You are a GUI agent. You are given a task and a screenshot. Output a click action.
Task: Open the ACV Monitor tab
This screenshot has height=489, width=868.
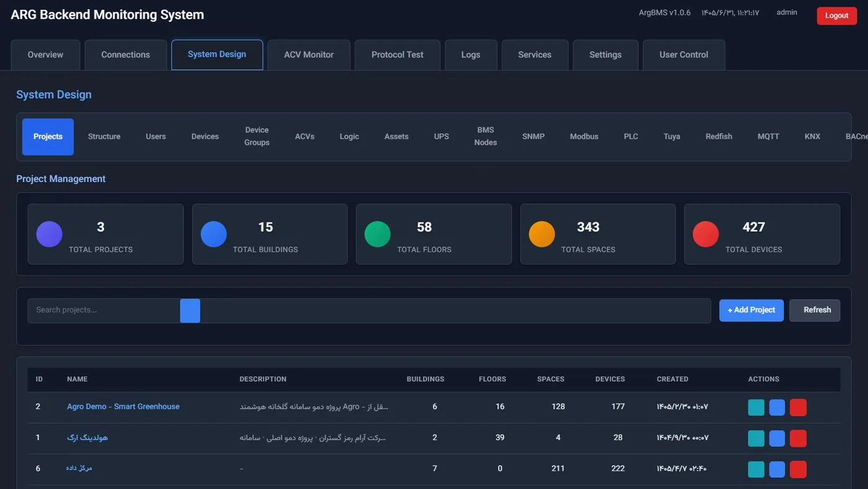tap(309, 55)
